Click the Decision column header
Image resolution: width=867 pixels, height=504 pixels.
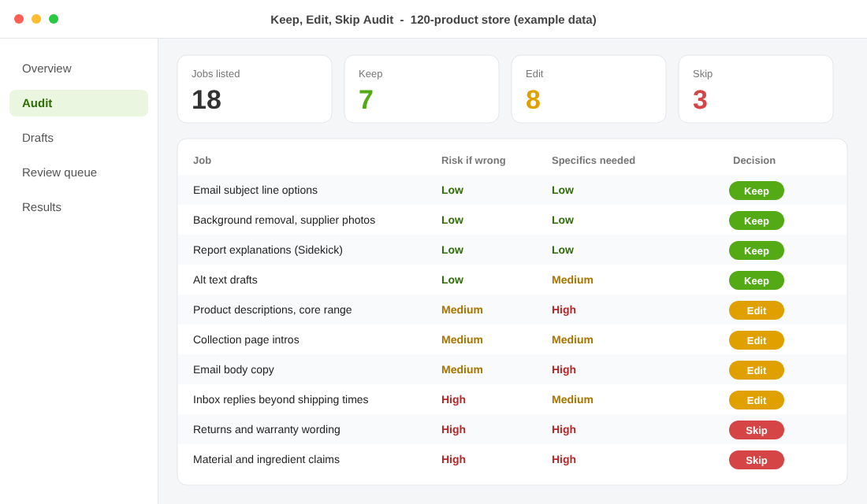pyautogui.click(x=754, y=161)
